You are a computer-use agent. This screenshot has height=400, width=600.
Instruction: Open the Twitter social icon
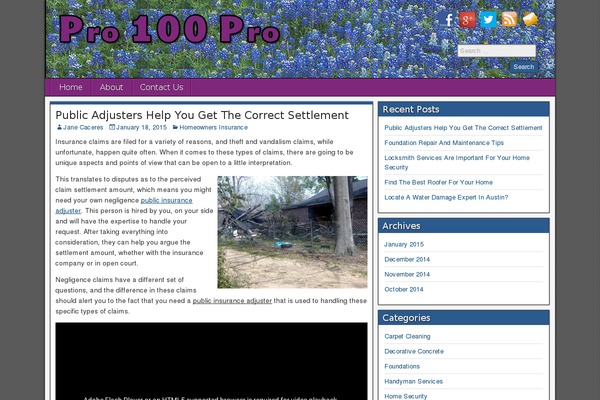(x=488, y=20)
